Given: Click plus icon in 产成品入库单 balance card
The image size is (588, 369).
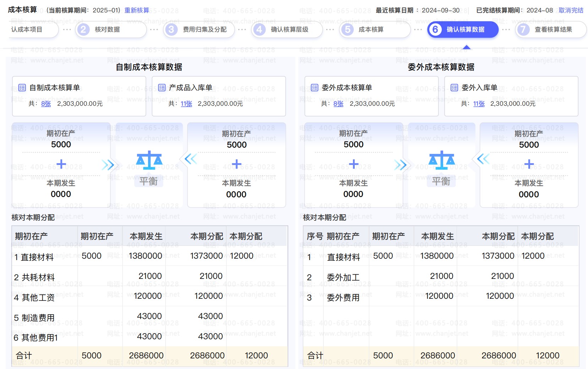Looking at the screenshot, I should coord(236,164).
